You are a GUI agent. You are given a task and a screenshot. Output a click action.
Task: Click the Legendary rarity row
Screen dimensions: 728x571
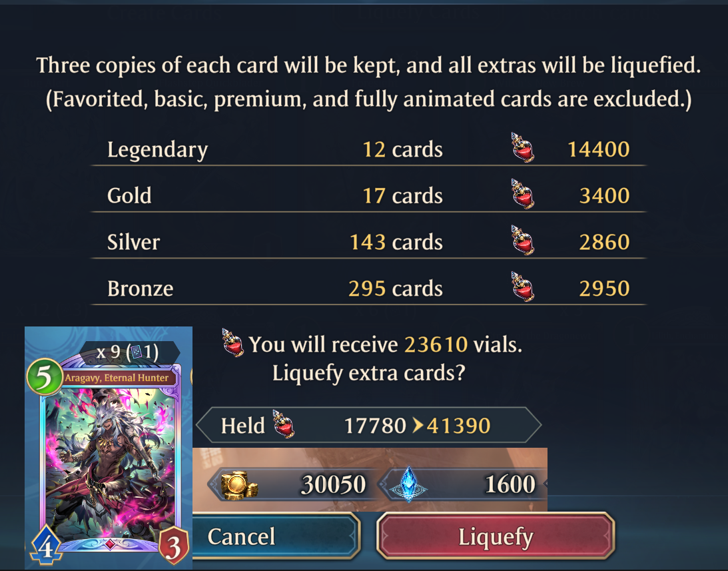tap(368, 149)
